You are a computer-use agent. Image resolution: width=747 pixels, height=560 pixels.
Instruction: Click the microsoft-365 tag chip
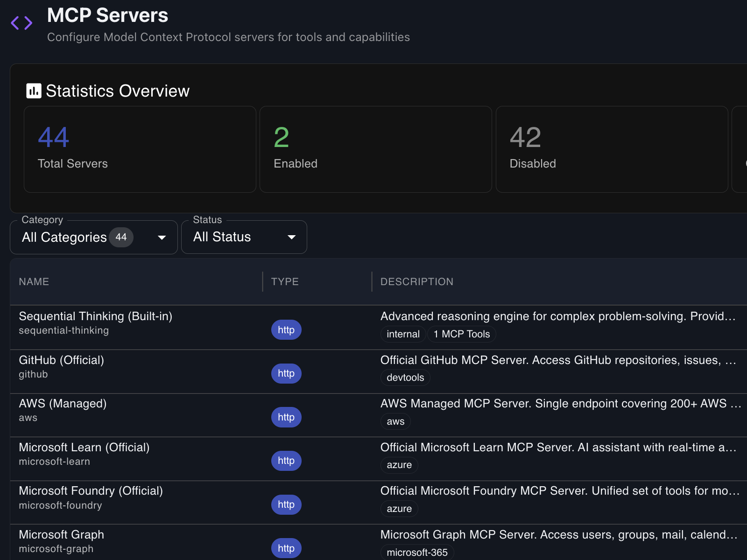pyautogui.click(x=417, y=553)
